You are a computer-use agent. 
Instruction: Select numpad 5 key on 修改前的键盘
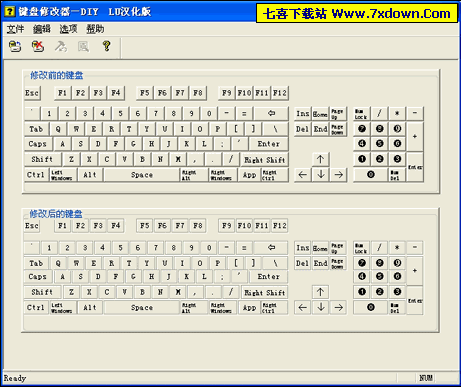coord(380,144)
